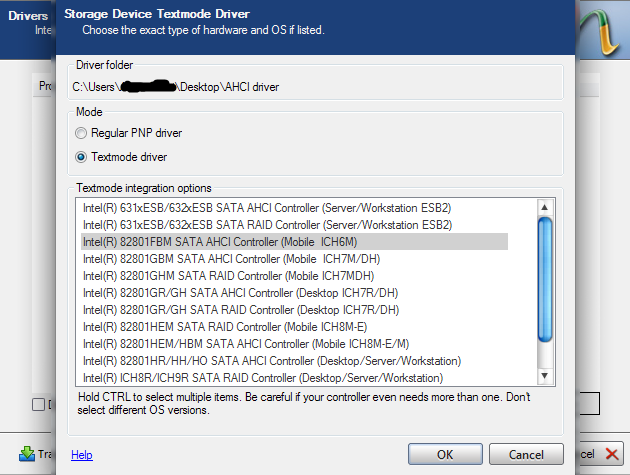
Task: Confirm with the OK button
Action: pos(445,455)
